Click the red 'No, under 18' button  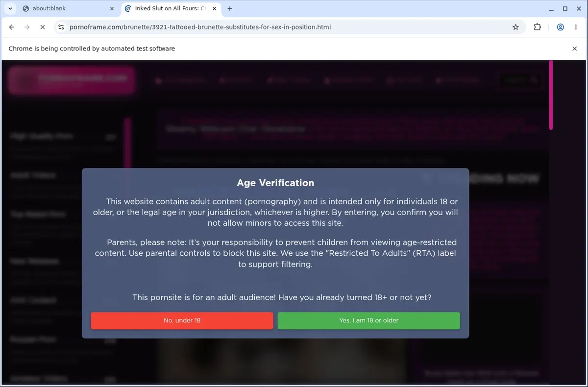coord(182,320)
